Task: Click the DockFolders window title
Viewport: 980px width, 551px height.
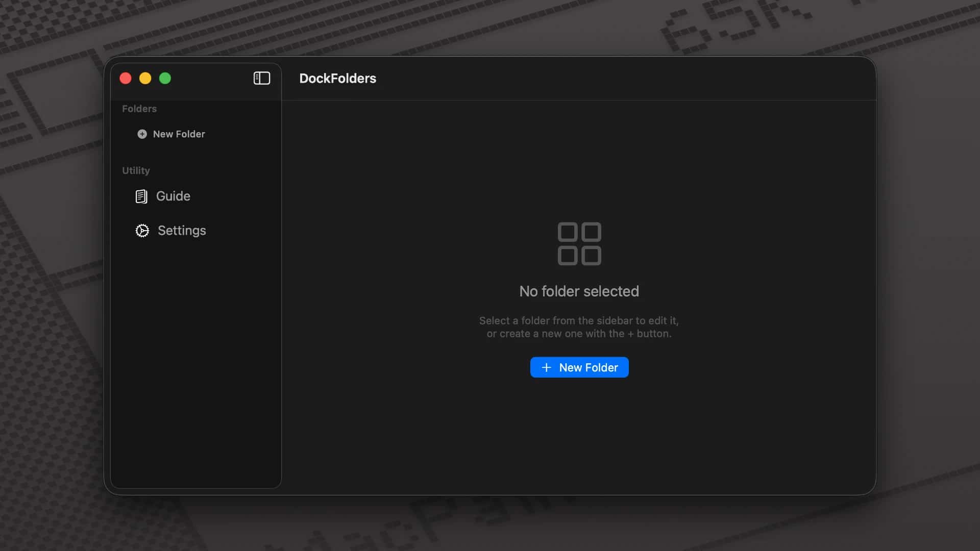Action: 337,79
